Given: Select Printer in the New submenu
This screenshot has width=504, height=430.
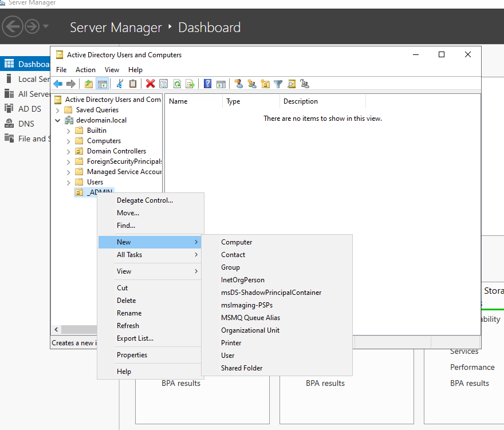Looking at the screenshot, I should coord(277,342).
